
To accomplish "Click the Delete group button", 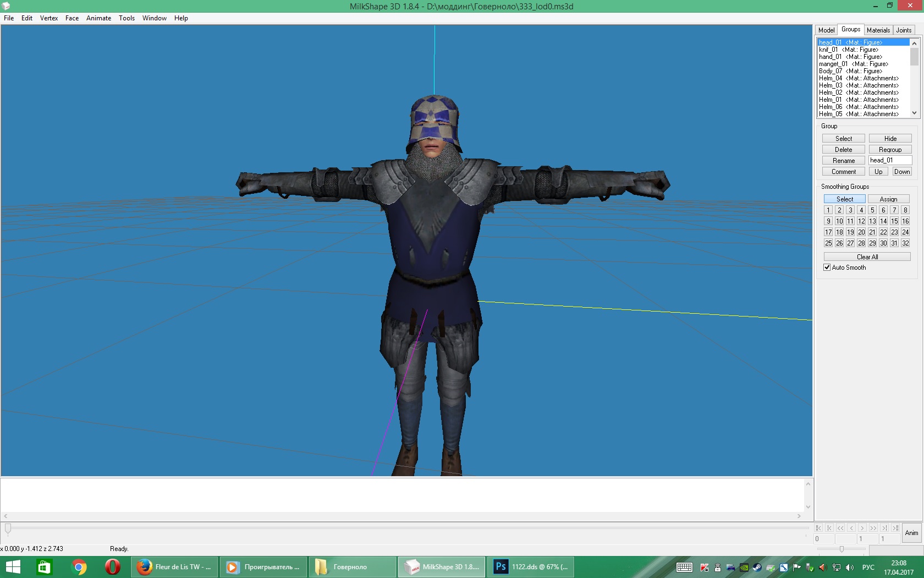I will pyautogui.click(x=844, y=150).
